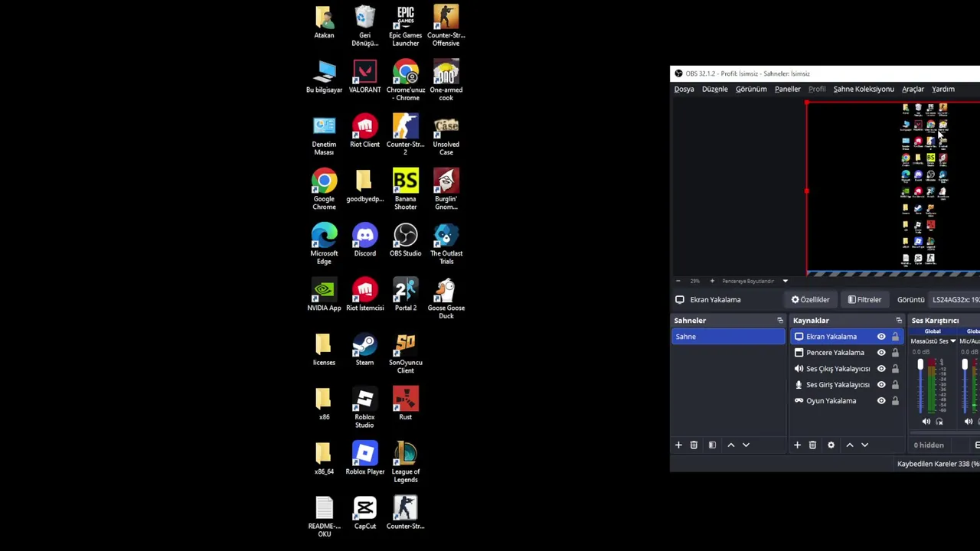Image resolution: width=980 pixels, height=551 pixels.
Task: Toggle visibility of Ses Çıkış Yakalayıcısı
Action: tap(881, 369)
